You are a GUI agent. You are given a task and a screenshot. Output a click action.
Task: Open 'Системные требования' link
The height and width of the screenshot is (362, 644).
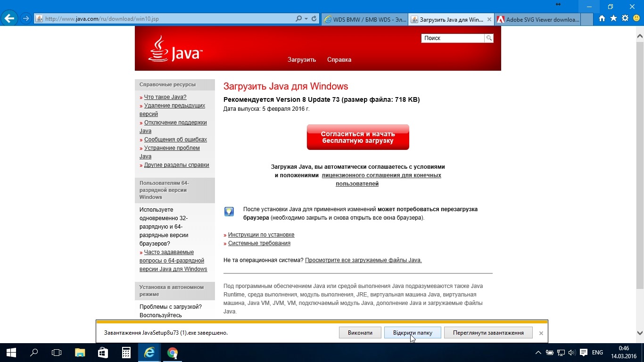click(x=259, y=243)
